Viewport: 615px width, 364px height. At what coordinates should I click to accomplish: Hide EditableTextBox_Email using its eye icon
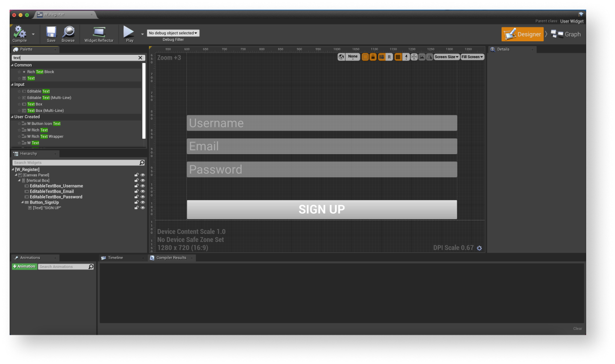coord(143,192)
